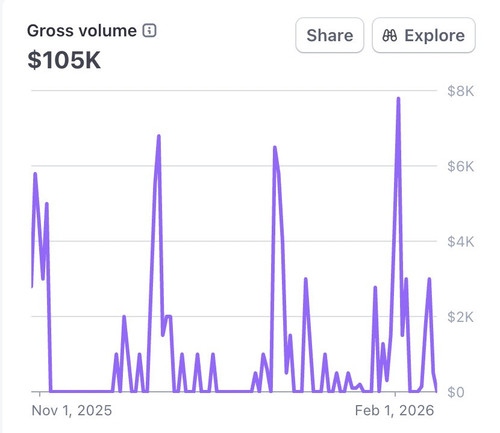
Task: Click the tallest chart peak near $8K
Action: 398,99
